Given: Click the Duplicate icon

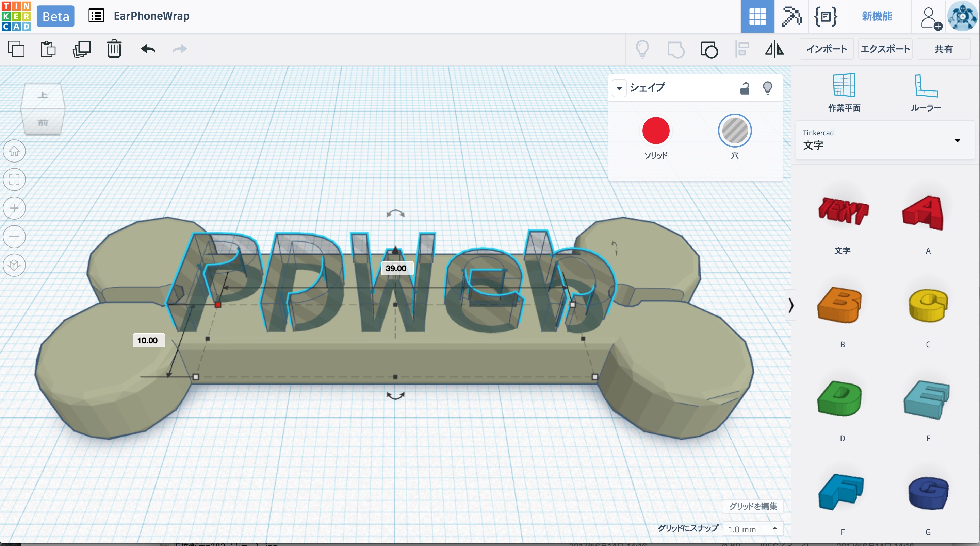Looking at the screenshot, I should click(81, 49).
